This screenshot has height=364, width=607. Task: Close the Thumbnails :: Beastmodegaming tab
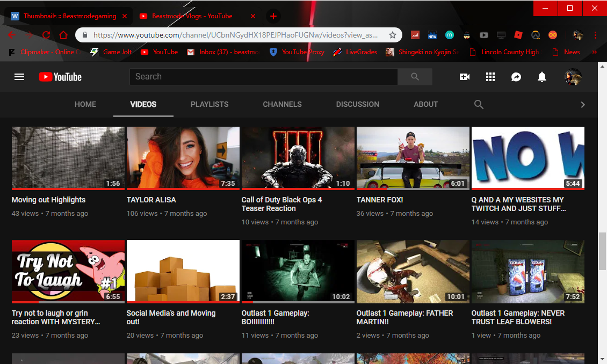tap(125, 16)
